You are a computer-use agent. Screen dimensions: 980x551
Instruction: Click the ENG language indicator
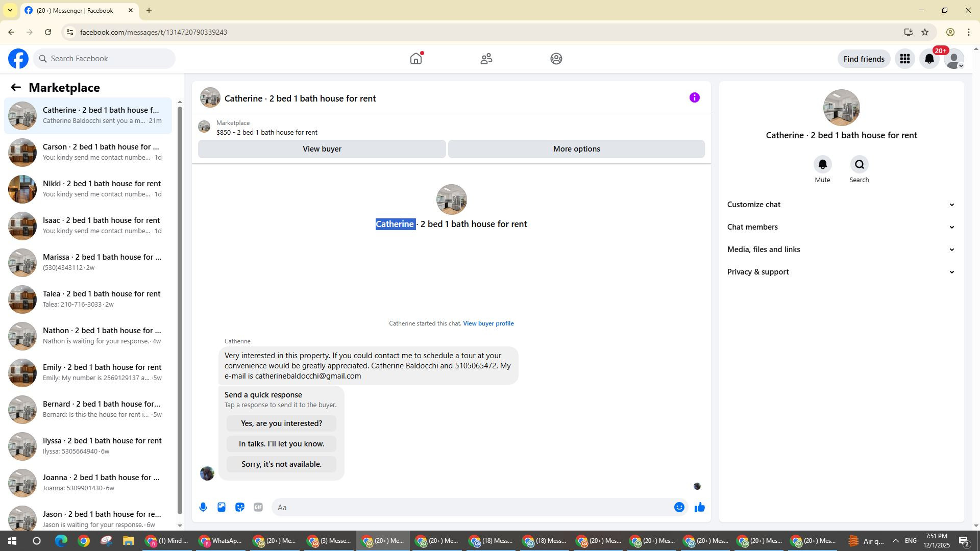click(911, 541)
